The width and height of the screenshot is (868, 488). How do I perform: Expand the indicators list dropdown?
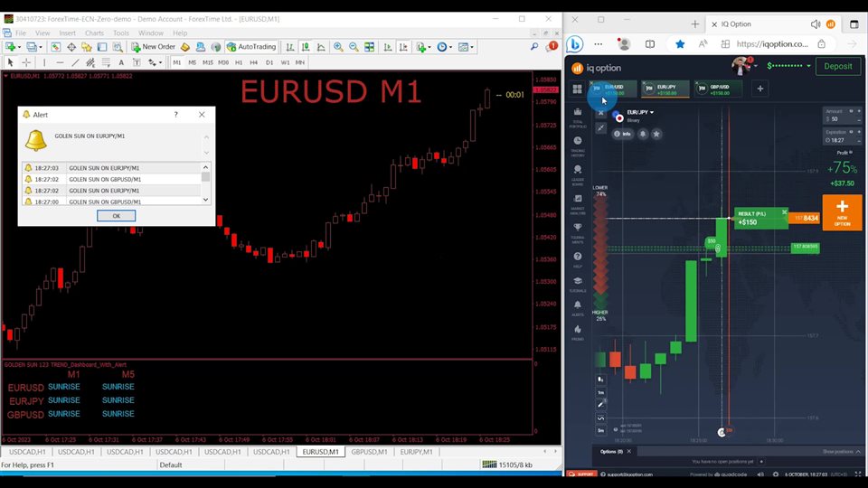pyautogui.click(x=429, y=48)
